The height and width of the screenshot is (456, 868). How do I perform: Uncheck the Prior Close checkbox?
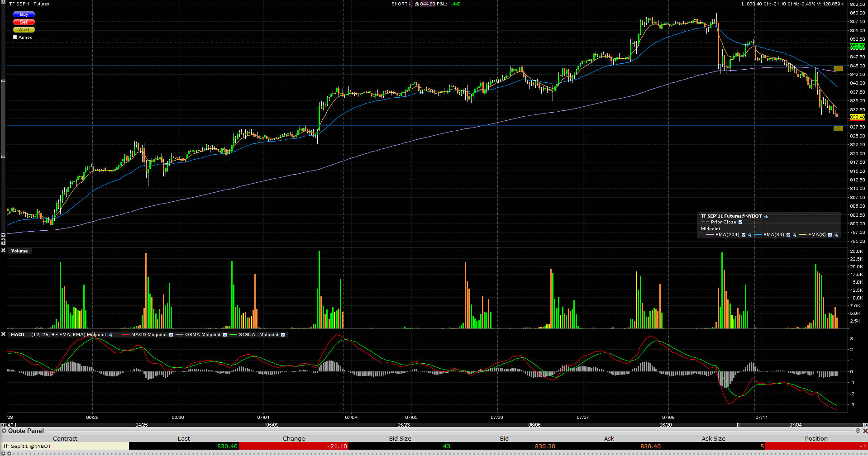[x=740, y=222]
